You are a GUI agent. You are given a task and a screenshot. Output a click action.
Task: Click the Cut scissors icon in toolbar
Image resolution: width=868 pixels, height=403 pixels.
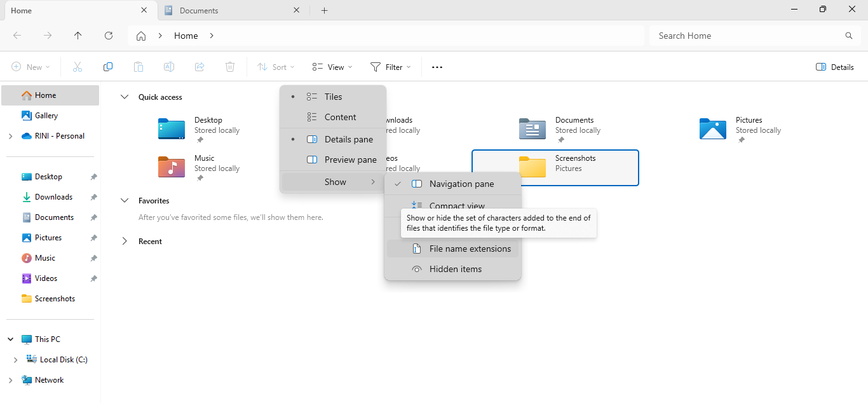pos(78,67)
